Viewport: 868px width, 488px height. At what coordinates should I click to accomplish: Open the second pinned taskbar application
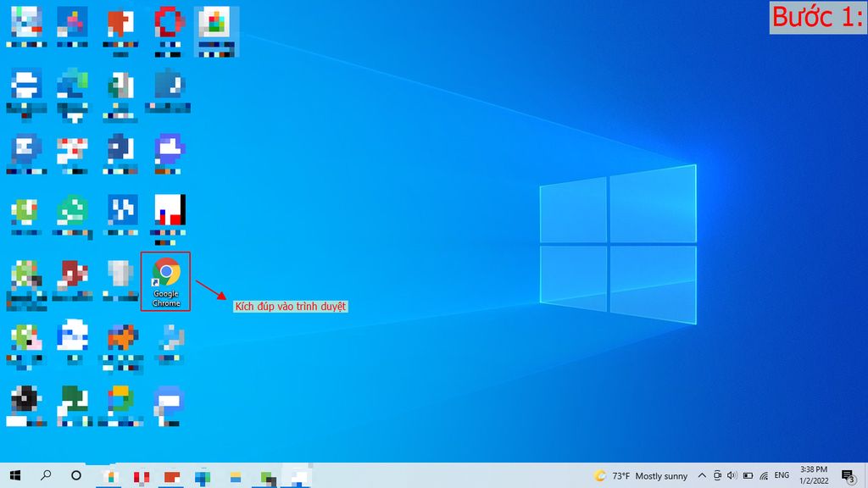tap(140, 475)
